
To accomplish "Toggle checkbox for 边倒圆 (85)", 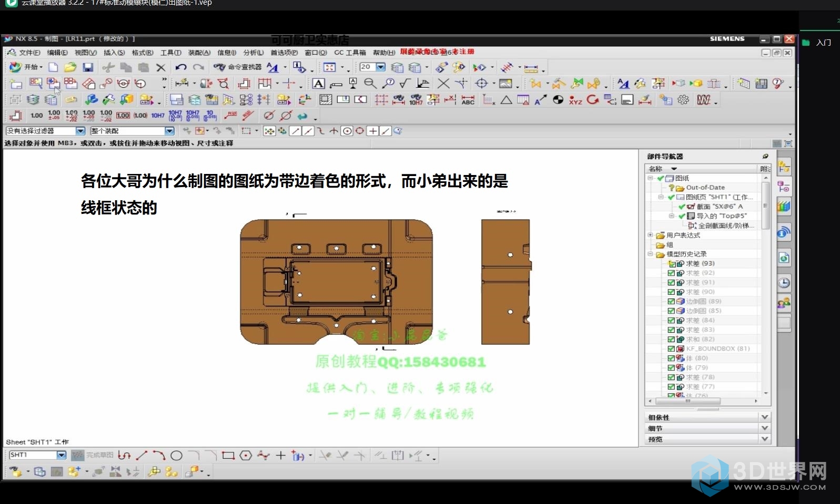I will pyautogui.click(x=671, y=311).
